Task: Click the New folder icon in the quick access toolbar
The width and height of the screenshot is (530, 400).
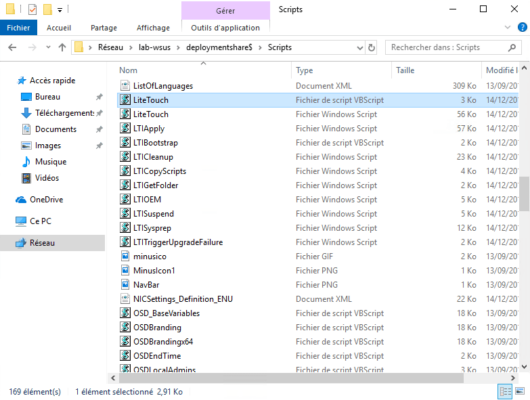Action: pyautogui.click(x=47, y=9)
